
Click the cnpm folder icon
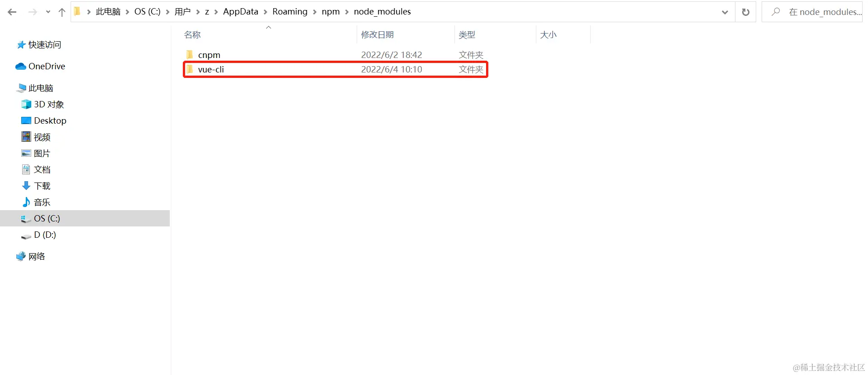coord(190,54)
